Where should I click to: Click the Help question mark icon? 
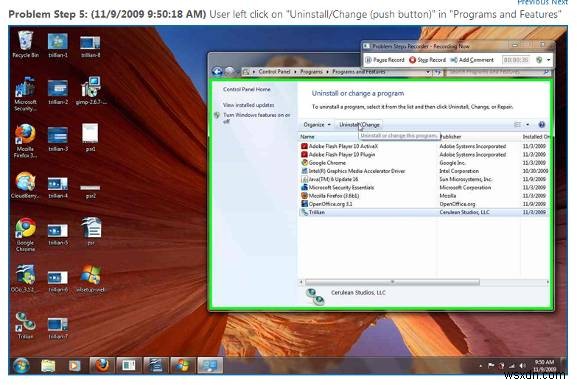(x=541, y=125)
